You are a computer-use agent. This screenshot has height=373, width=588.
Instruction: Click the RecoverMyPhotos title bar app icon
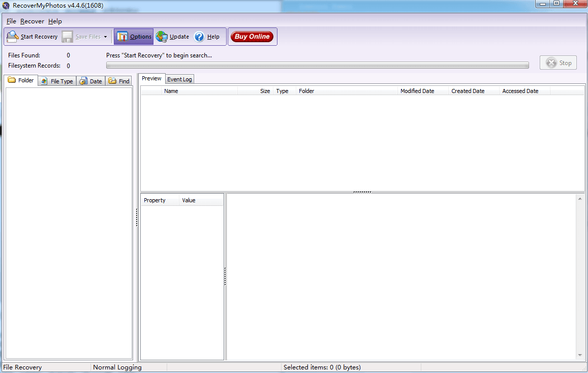pyautogui.click(x=6, y=5)
